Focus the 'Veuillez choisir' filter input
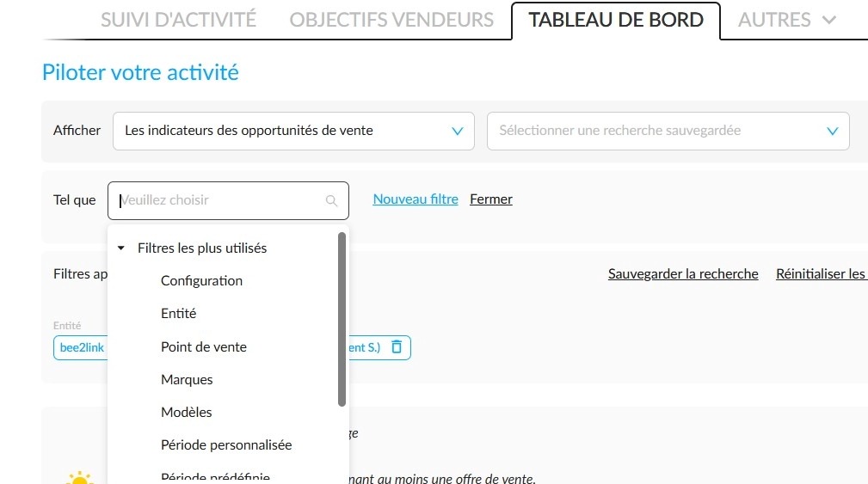 (x=221, y=200)
